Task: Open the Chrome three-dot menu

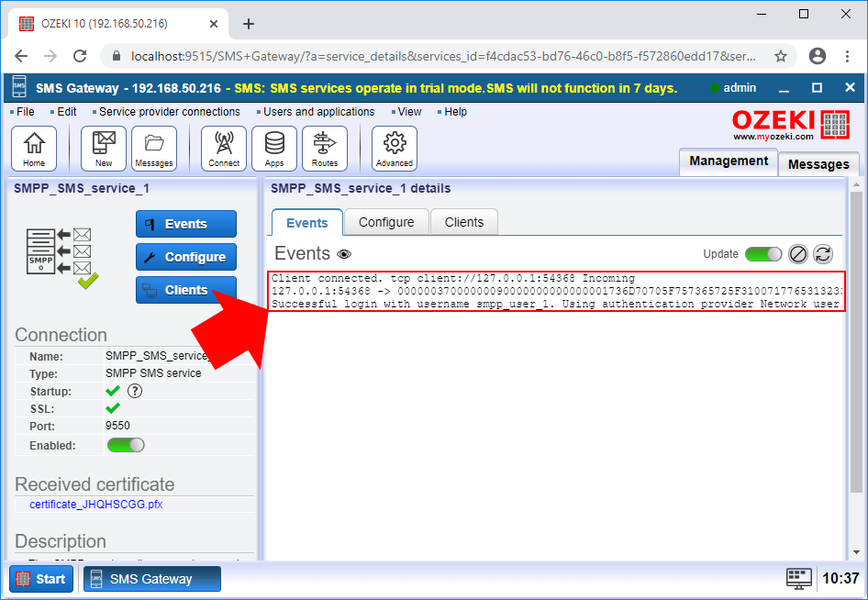Action: (847, 56)
